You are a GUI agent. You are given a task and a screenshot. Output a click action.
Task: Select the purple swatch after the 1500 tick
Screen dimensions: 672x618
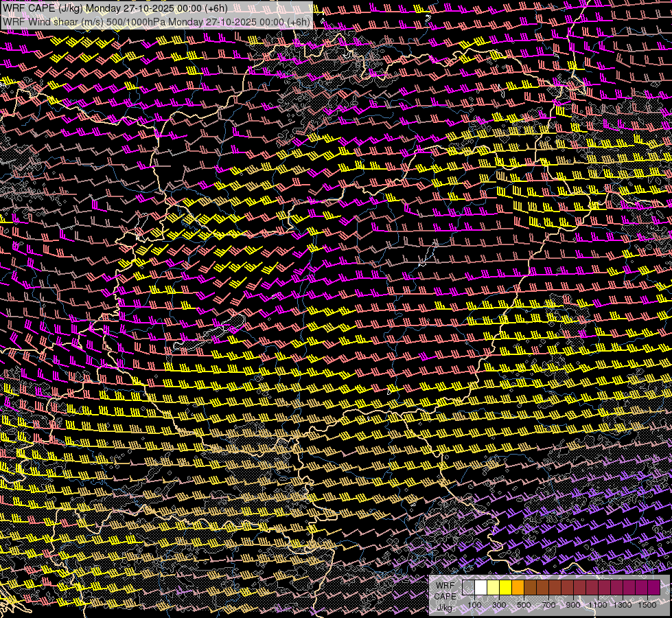pyautogui.click(x=654, y=588)
